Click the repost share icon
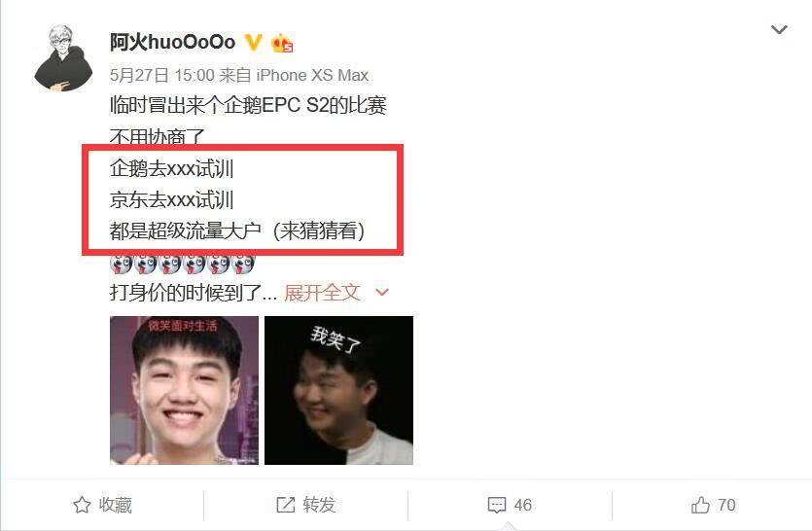Screen dimensions: 812x531 (285, 505)
